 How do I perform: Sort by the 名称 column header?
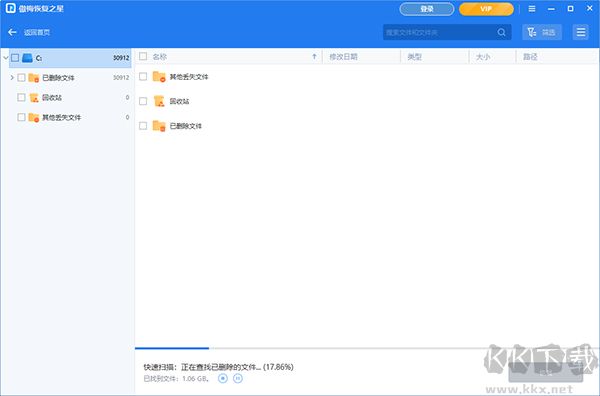(160, 57)
